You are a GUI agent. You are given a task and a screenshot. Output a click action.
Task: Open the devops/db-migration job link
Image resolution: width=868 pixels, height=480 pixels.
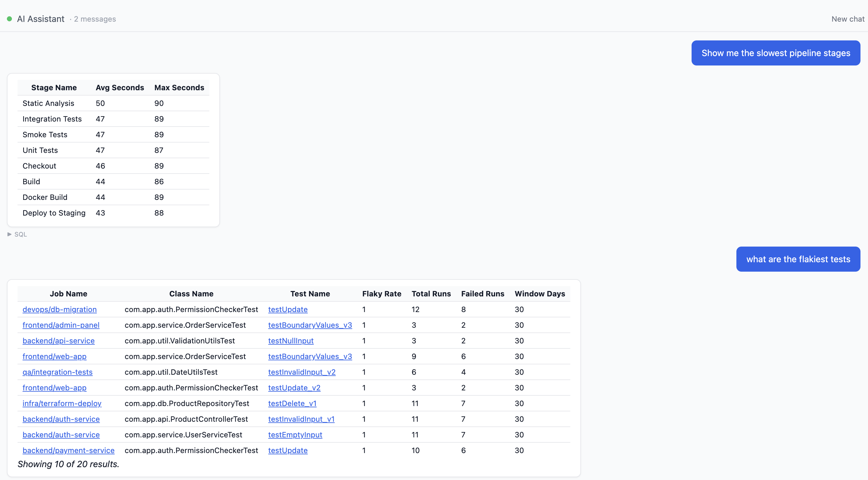59,309
